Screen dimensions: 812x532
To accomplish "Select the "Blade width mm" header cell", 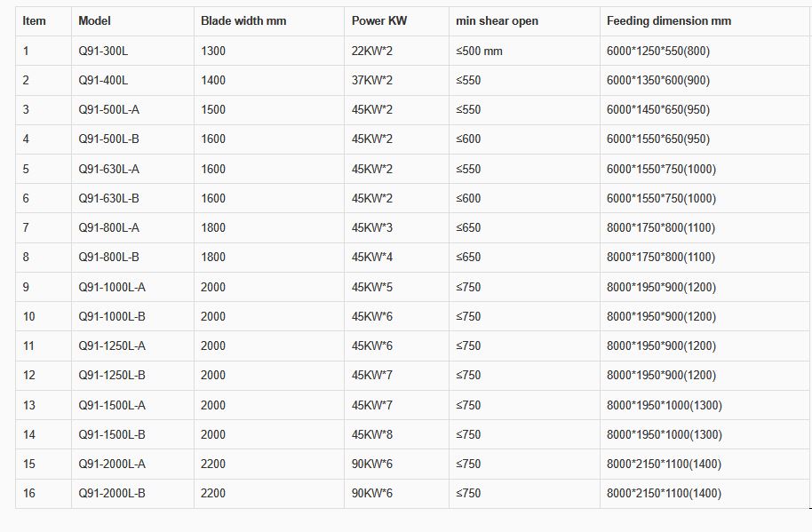I will (243, 20).
